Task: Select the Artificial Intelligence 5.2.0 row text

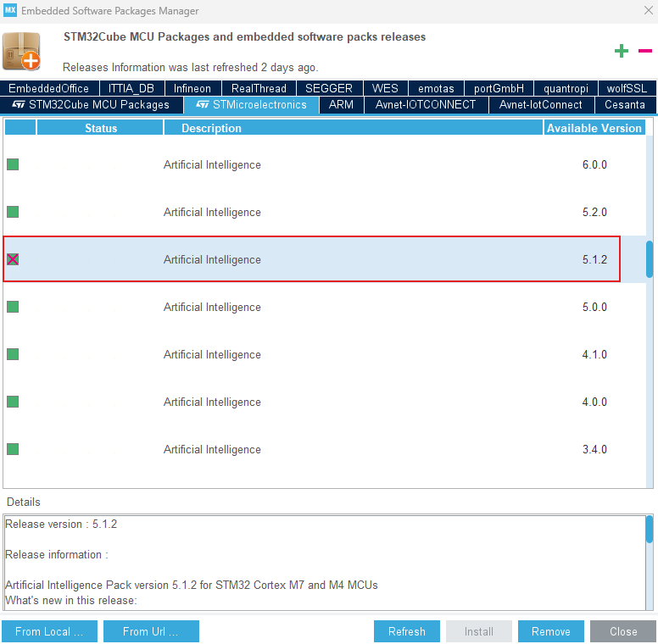Action: (x=212, y=212)
